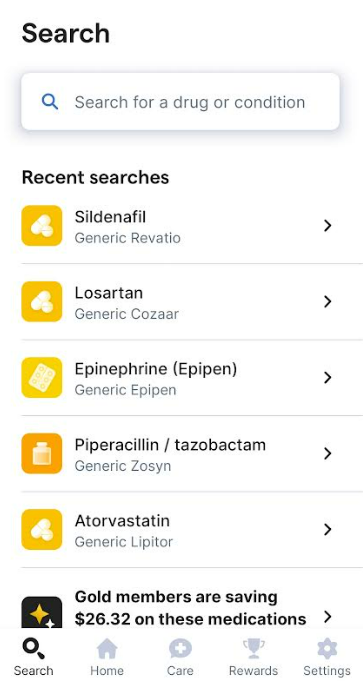The width and height of the screenshot is (363, 684).
Task: Tap the Epinephrine blister pack icon
Action: 42,377
